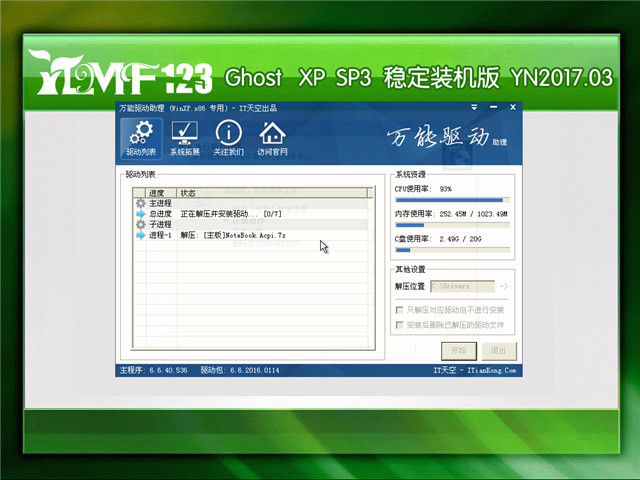The width and height of the screenshot is (640, 480).
Task: Close the 万能驱动助理 window
Action: click(513, 107)
